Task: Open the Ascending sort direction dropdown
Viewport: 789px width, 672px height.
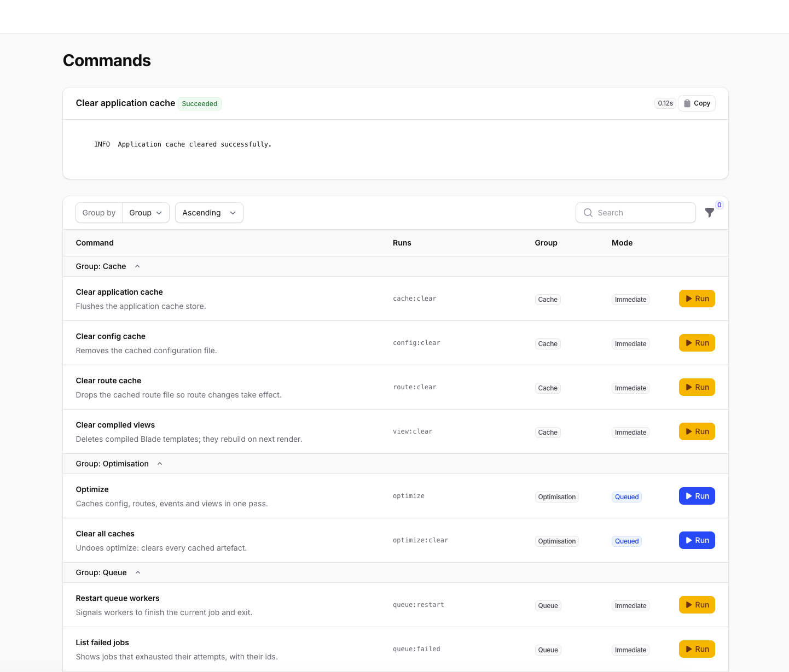Action: [209, 213]
